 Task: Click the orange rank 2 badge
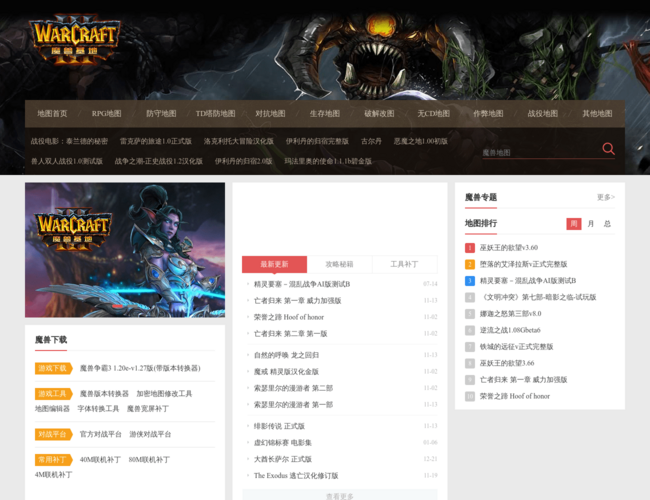coord(470,264)
